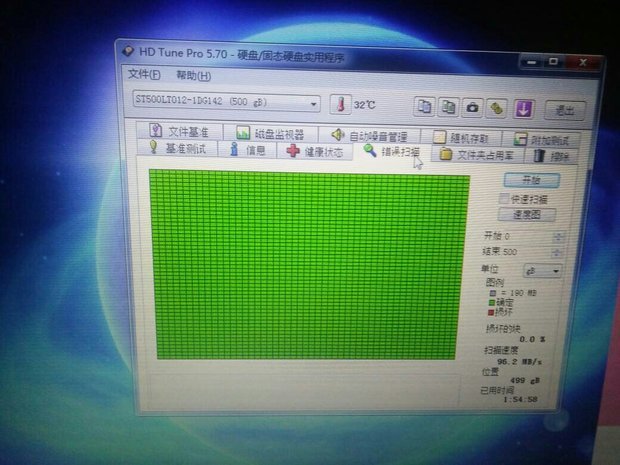Open the 帮助(H) menu
The height and width of the screenshot is (465, 620).
pos(193,76)
